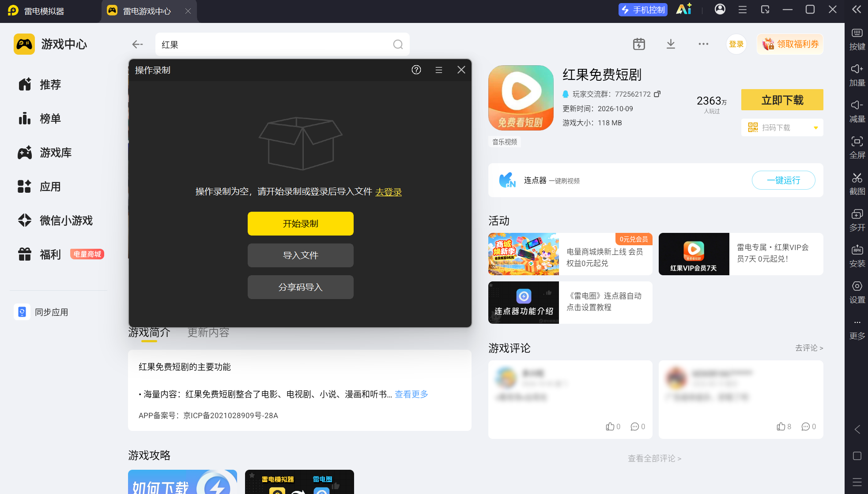This screenshot has height=494, width=868.
Task: Click help icon in 操作录制 dialog
Action: [x=416, y=70]
